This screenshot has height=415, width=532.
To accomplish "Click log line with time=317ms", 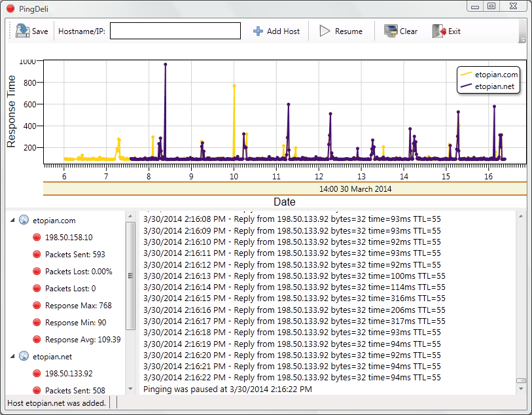I will coord(294,321).
